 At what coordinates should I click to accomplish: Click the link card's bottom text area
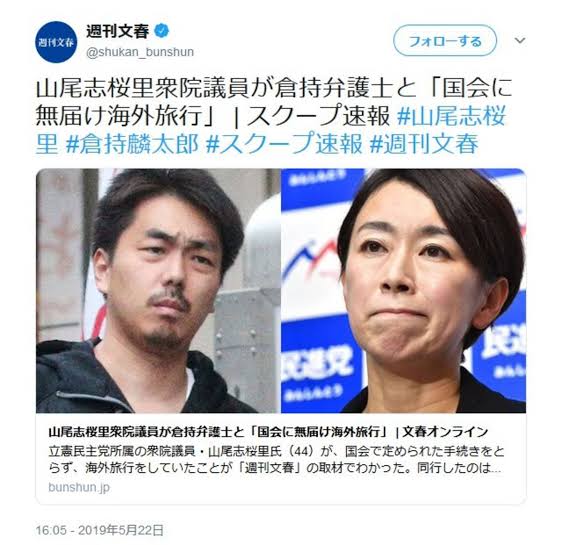coord(281,459)
